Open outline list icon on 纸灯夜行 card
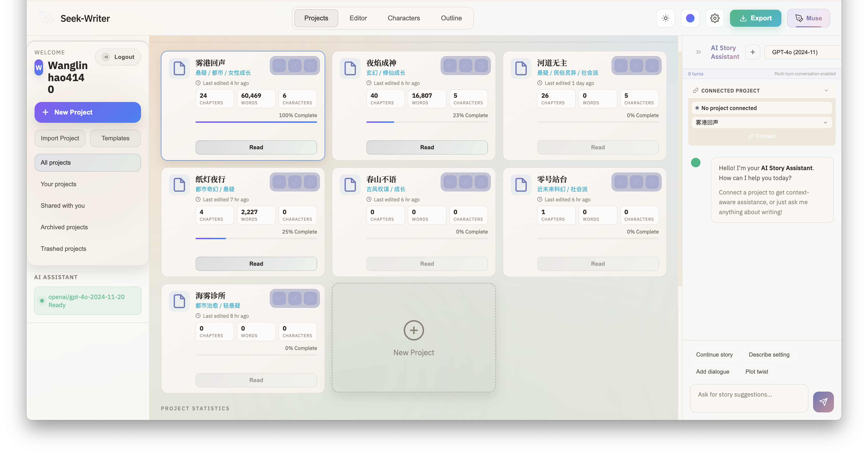The image size is (868, 455). click(x=279, y=182)
